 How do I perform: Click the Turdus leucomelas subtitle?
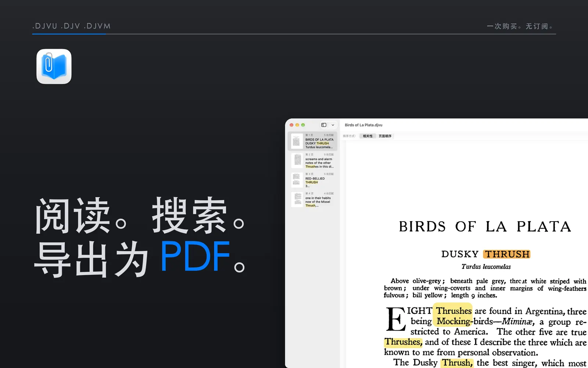pos(486,267)
